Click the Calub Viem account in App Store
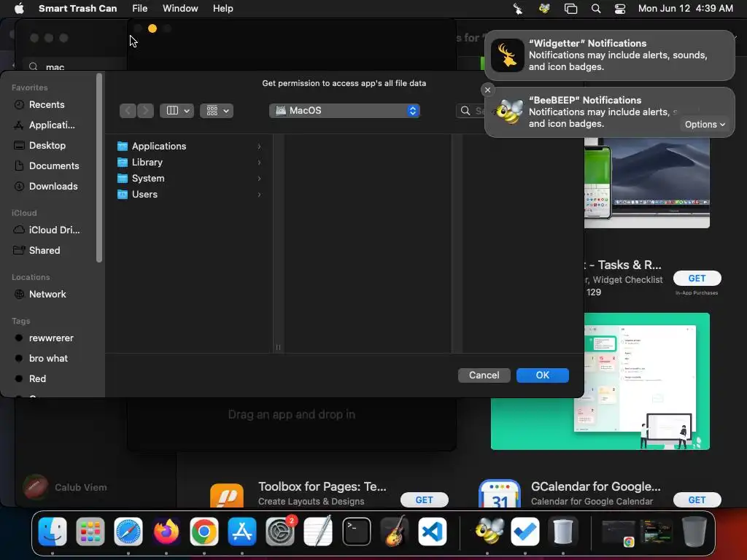This screenshot has width=747, height=560. pos(66,487)
